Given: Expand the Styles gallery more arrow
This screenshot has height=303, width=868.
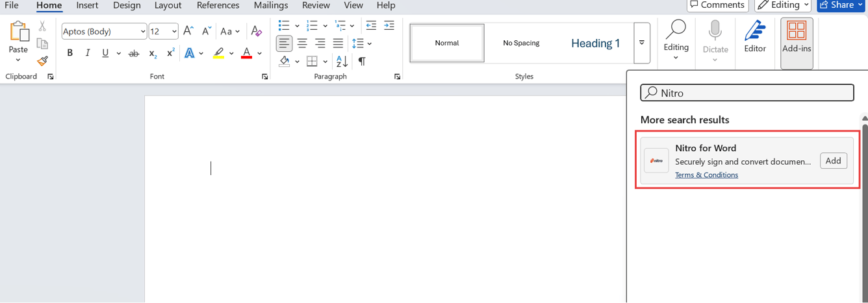Looking at the screenshot, I should click(x=642, y=43).
